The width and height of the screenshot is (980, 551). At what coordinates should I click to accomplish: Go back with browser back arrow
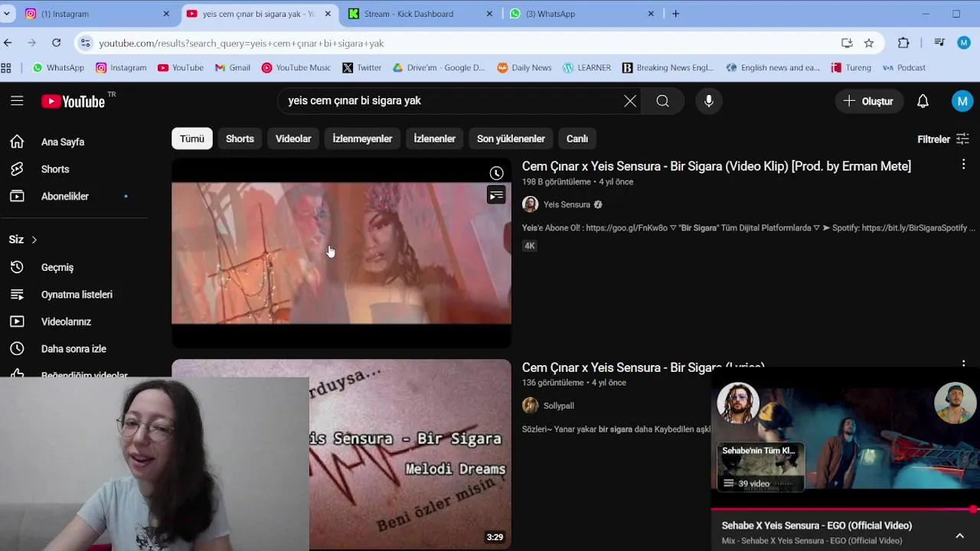tap(8, 43)
